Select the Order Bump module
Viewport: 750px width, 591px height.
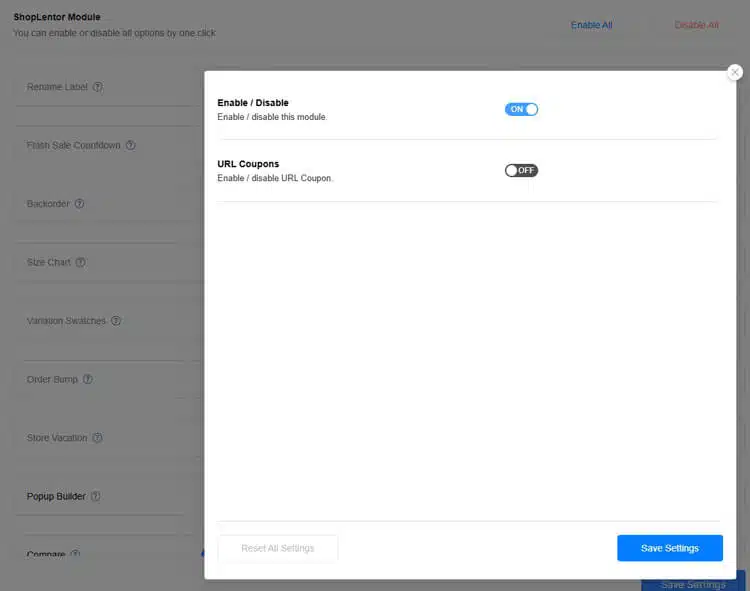click(x=52, y=379)
